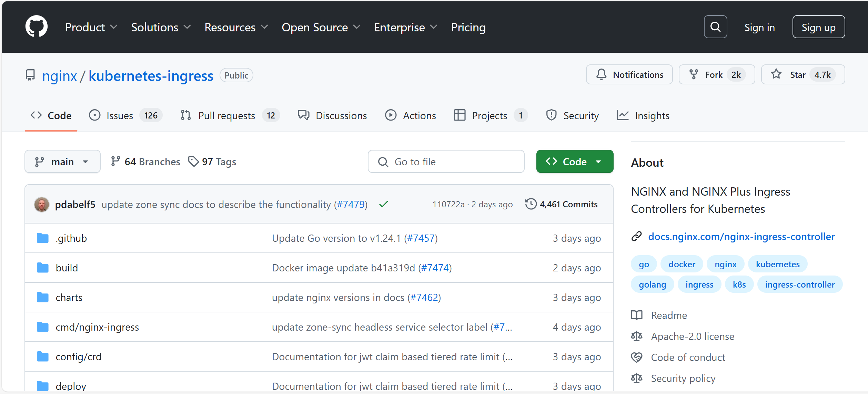Select the kubernetes topic tag

(x=778, y=264)
